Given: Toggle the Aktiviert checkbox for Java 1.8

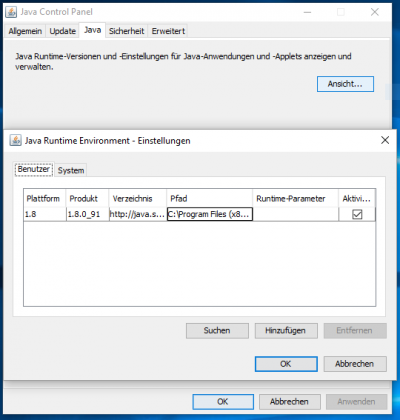Looking at the screenshot, I should pos(357,214).
